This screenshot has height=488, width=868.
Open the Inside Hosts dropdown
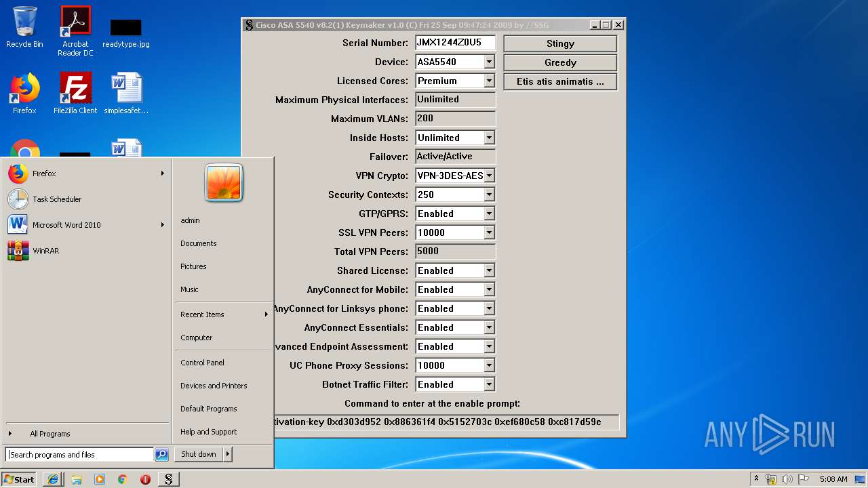489,138
